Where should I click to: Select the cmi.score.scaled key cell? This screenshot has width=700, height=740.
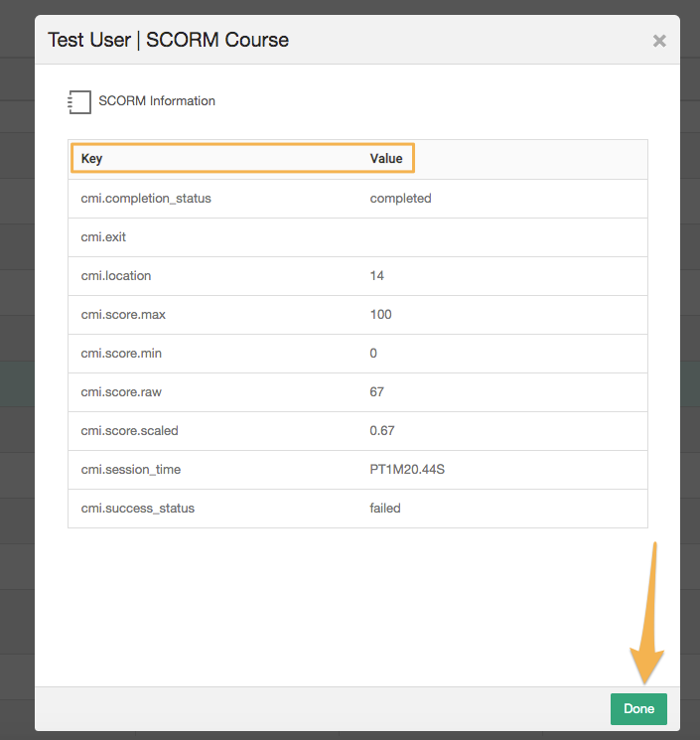[130, 430]
